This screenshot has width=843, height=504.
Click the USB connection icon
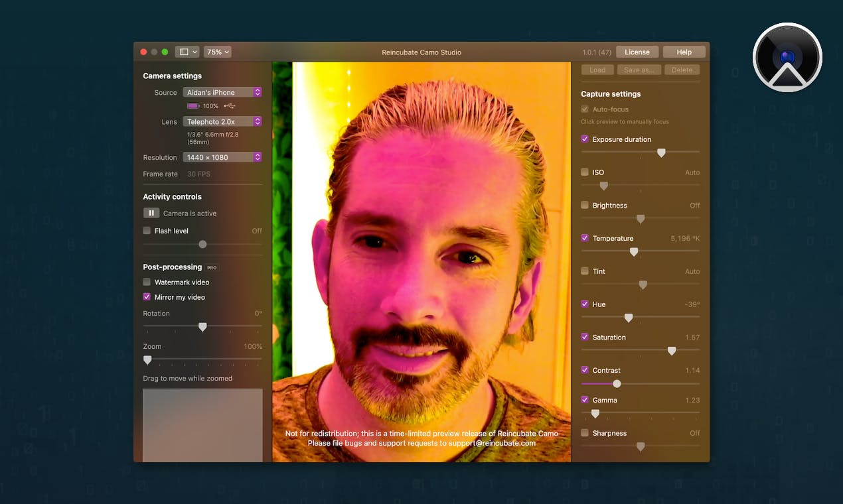pos(230,106)
